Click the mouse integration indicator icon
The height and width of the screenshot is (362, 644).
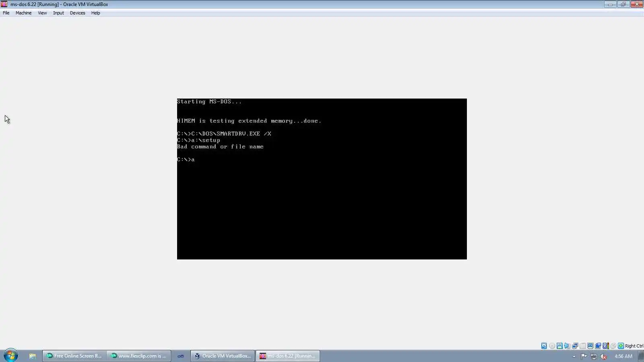pyautogui.click(x=613, y=346)
